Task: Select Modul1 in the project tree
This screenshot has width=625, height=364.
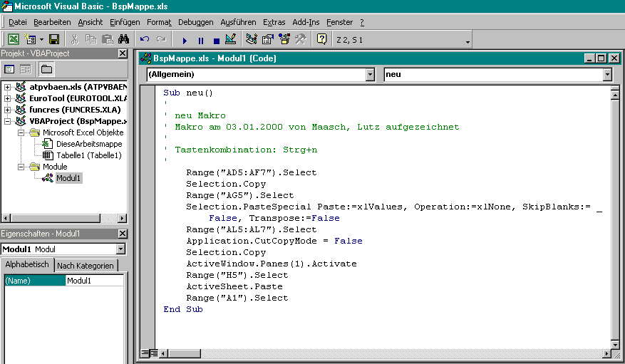Action: [x=68, y=178]
